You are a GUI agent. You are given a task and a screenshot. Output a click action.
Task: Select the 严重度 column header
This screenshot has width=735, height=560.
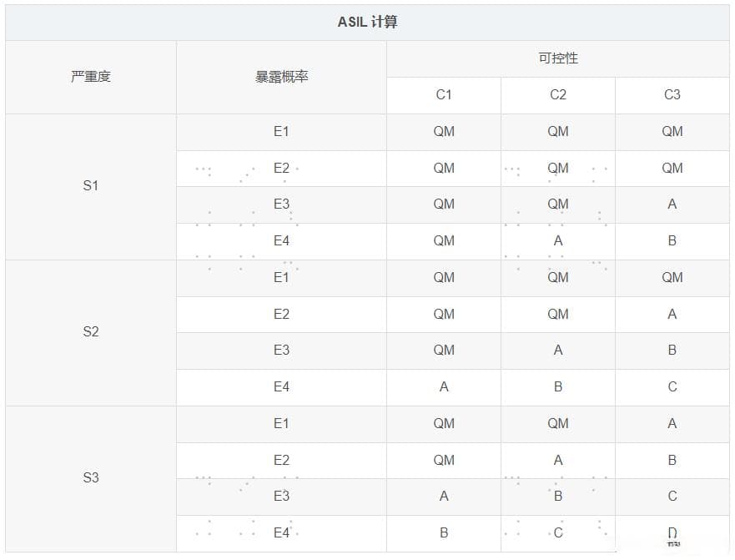pos(91,77)
